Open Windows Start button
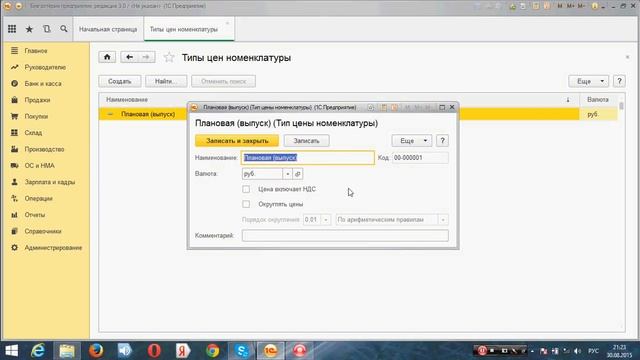Image resolution: width=640 pixels, height=360 pixels. point(11,351)
